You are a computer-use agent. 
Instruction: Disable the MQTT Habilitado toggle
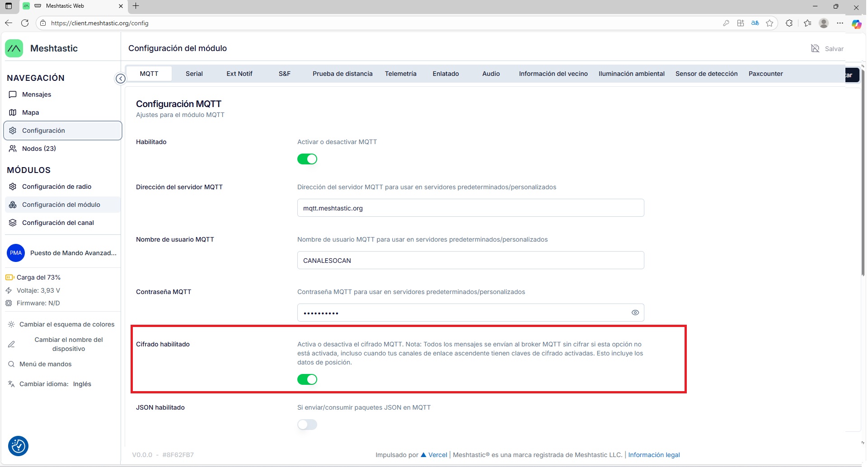click(307, 159)
